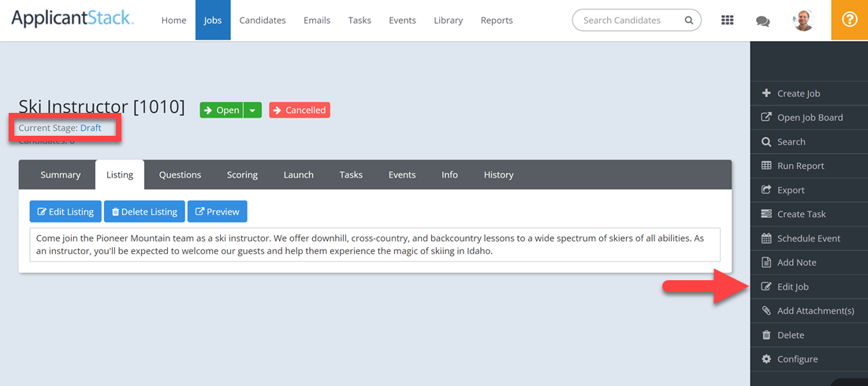Open the job Events tab
The width and height of the screenshot is (868, 386).
pyautogui.click(x=402, y=174)
